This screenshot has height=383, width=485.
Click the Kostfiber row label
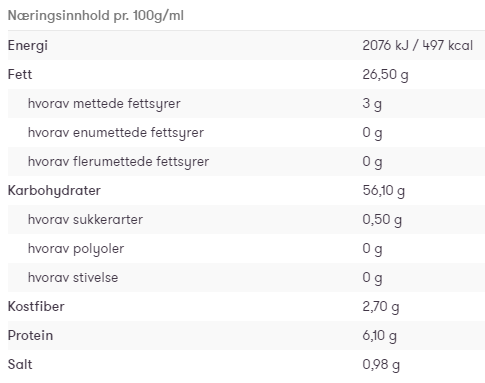pos(36,306)
